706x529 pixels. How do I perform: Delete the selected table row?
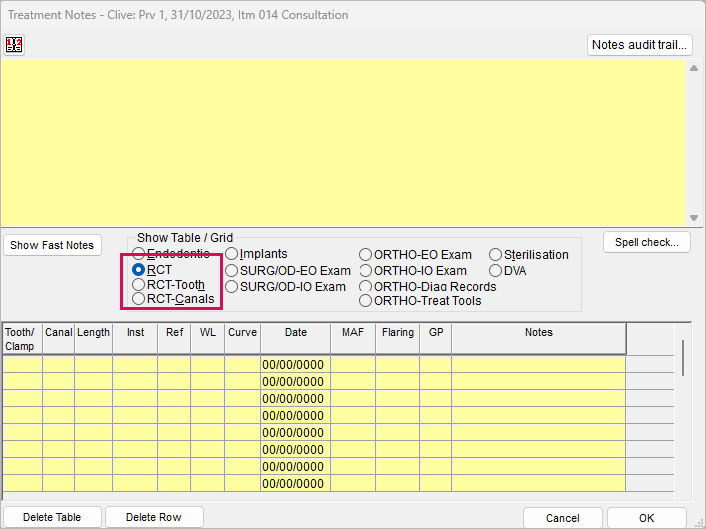(154, 517)
